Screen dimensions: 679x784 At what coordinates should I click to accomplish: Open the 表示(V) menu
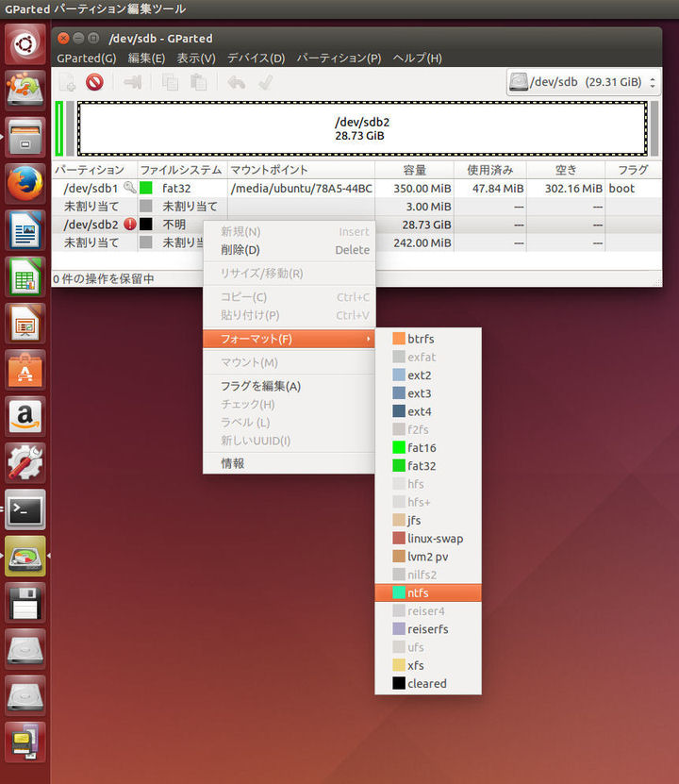pos(196,58)
